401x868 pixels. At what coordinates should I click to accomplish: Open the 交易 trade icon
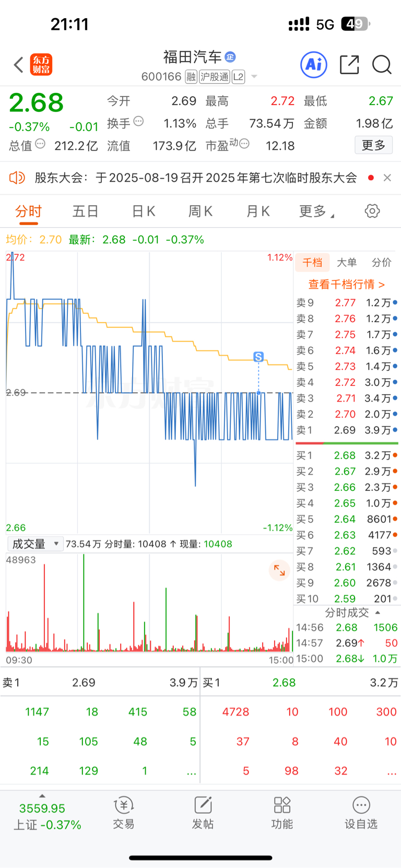coord(124,814)
